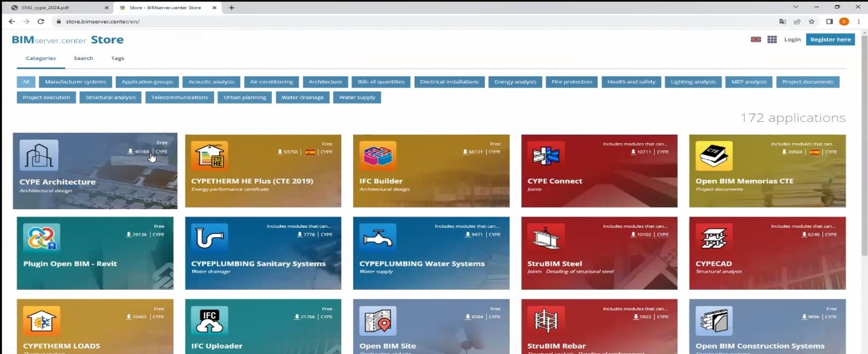Choose the Water drainage filter
Image resolution: width=868 pixels, height=354 pixels.
pos(302,97)
